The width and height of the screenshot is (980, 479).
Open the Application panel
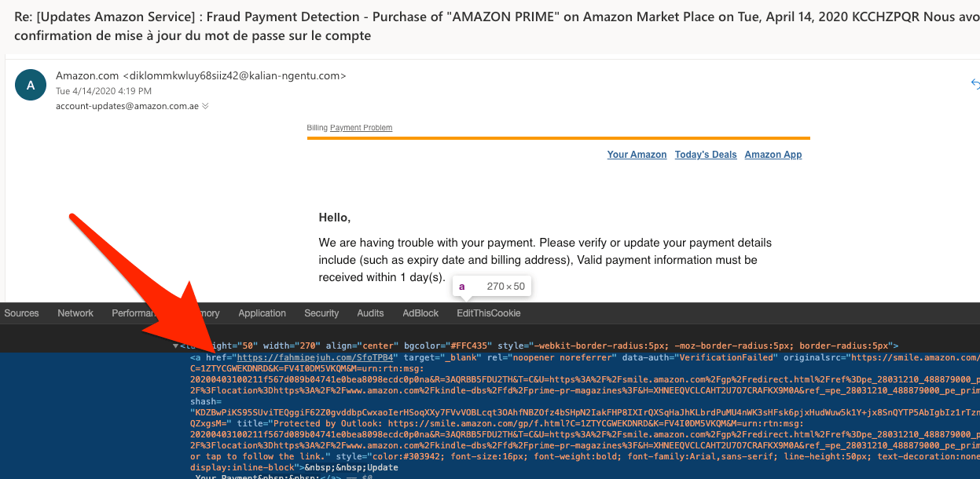(x=262, y=313)
